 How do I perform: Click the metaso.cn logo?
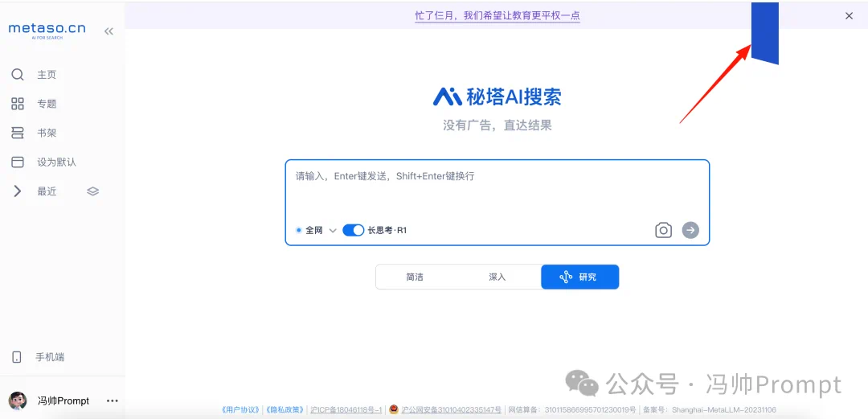[x=47, y=31]
